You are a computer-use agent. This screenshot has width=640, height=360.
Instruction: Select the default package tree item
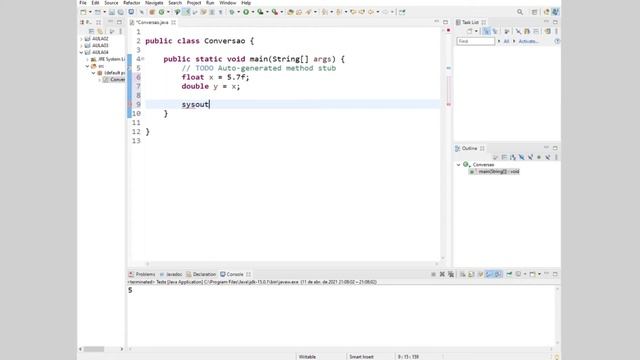pyautogui.click(x=111, y=73)
